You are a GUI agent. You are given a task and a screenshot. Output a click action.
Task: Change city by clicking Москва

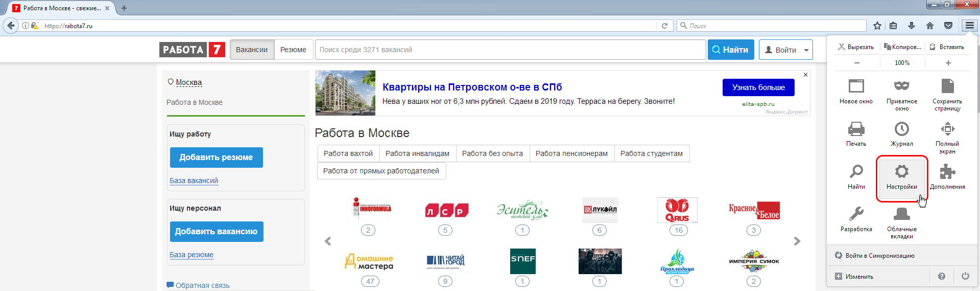[x=188, y=82]
